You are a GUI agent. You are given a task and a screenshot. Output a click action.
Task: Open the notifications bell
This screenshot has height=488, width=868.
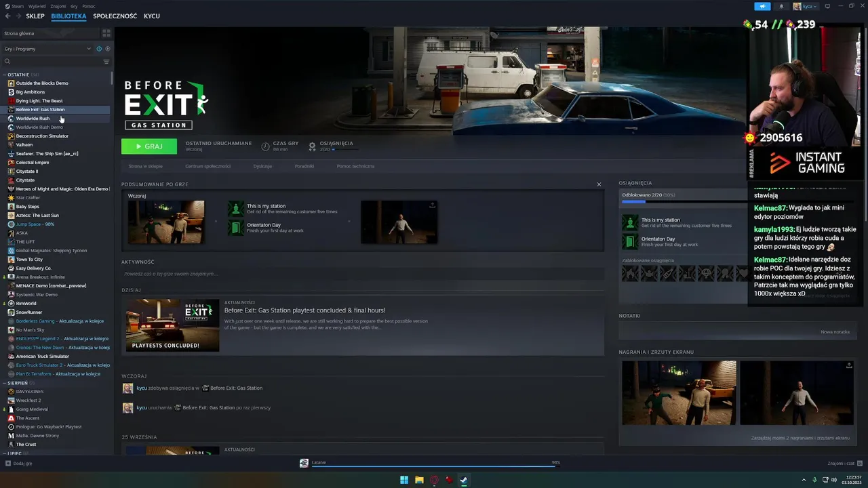click(781, 6)
